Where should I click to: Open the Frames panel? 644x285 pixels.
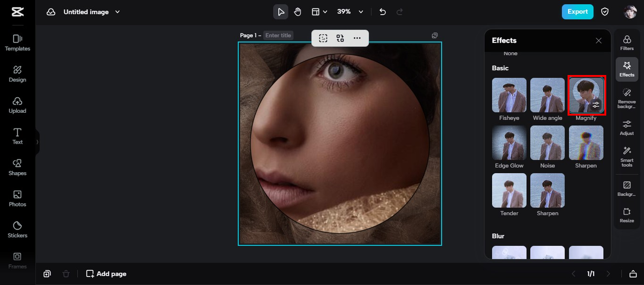18,260
